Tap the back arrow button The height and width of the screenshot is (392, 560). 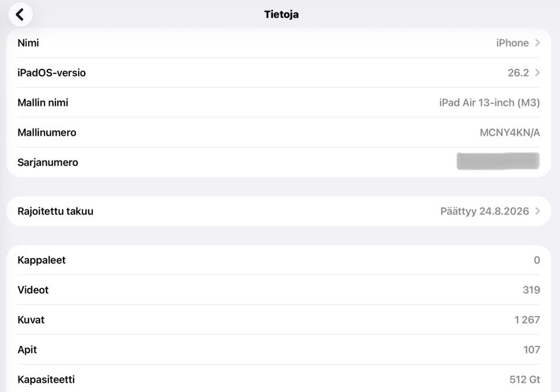20,15
